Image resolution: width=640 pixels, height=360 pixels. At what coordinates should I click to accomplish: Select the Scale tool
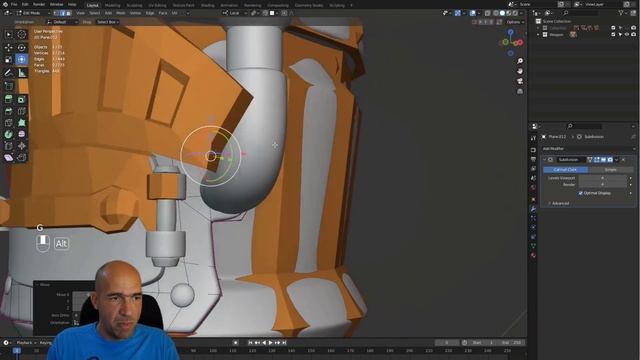click(9, 60)
